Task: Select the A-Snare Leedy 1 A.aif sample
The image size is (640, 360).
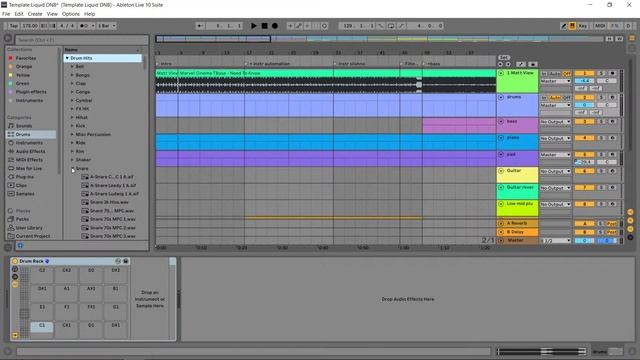Action: pyautogui.click(x=112, y=185)
